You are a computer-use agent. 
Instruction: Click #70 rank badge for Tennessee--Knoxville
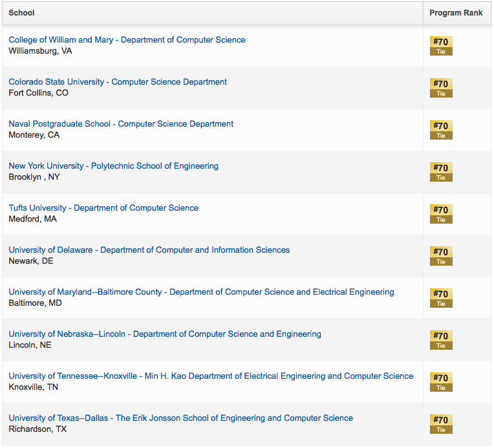click(x=441, y=382)
